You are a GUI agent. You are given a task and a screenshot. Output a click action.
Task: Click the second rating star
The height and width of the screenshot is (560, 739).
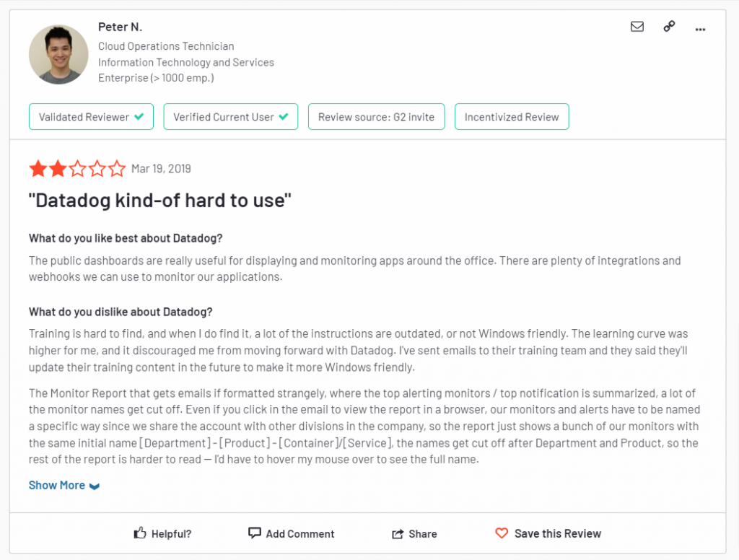[58, 169]
